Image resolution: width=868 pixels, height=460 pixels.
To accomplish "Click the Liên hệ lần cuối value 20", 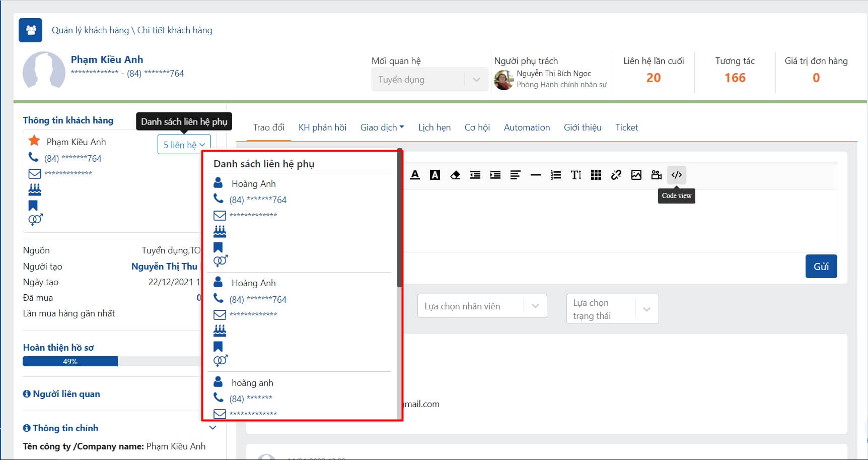I will pos(654,78).
